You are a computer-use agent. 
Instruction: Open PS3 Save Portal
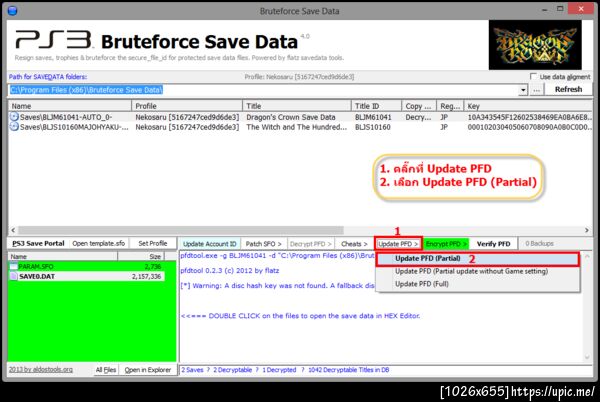38,243
